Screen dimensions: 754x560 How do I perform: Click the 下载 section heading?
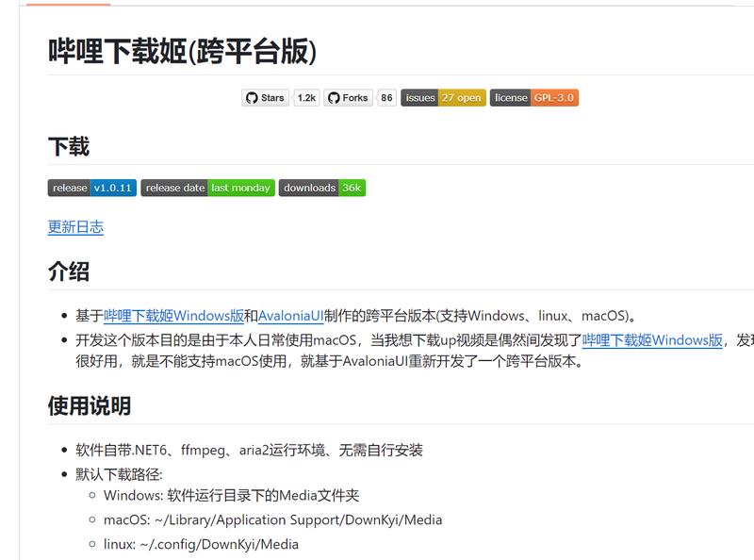click(x=69, y=146)
